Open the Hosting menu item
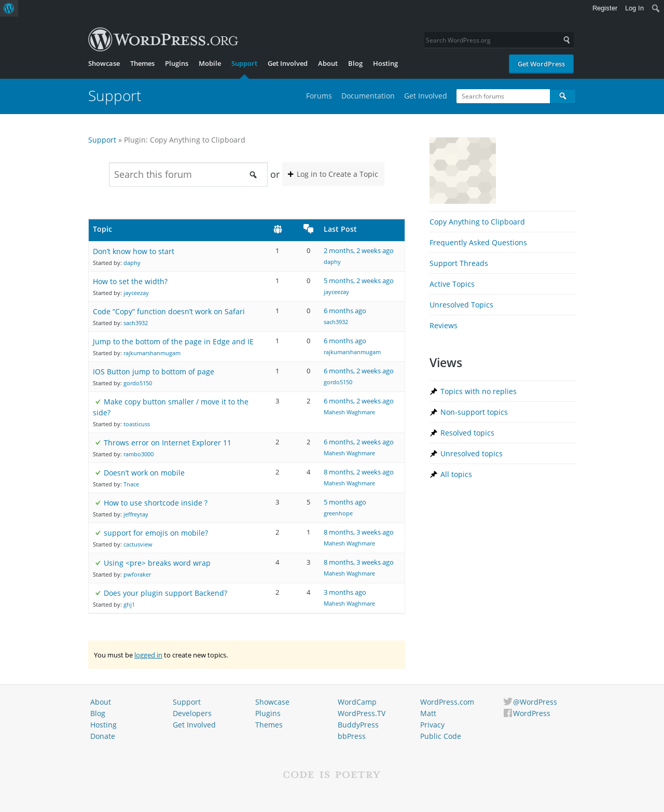This screenshot has width=664, height=812. coord(385,63)
